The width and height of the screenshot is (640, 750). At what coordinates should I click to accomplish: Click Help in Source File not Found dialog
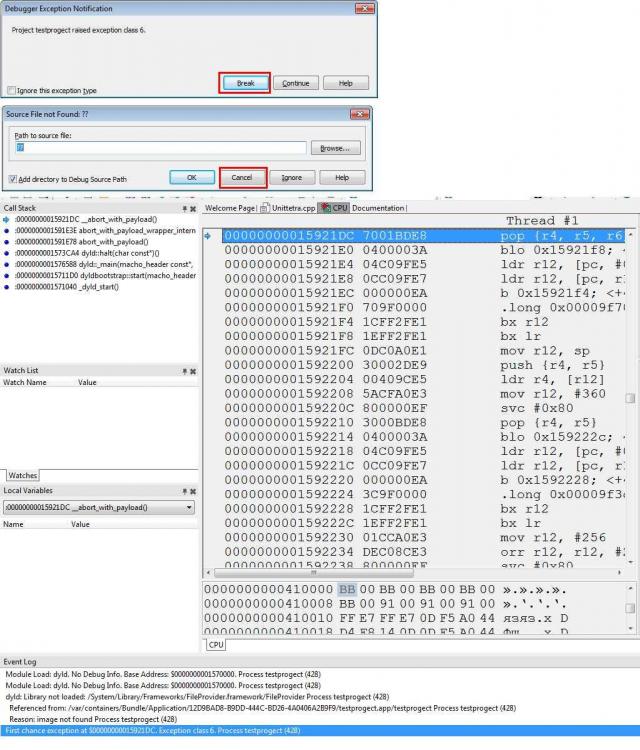(342, 177)
